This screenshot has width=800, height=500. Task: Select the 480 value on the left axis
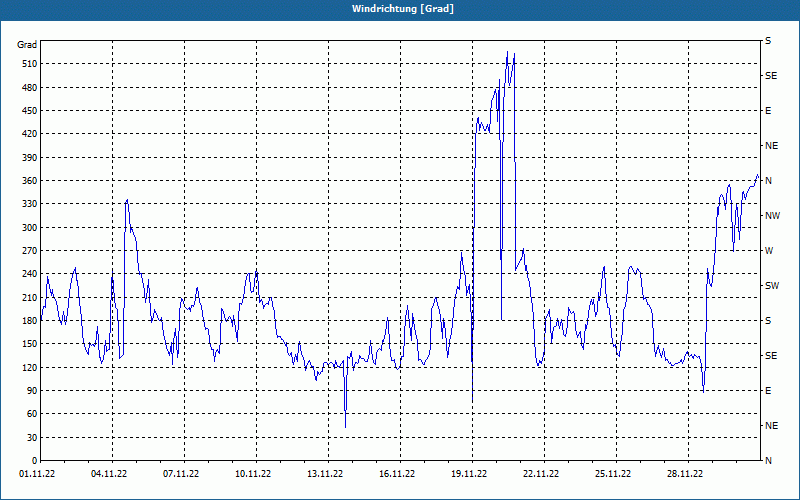[x=30, y=87]
